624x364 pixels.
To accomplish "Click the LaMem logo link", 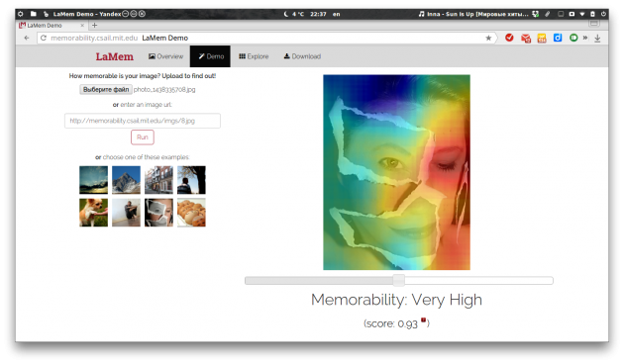I will [115, 56].
